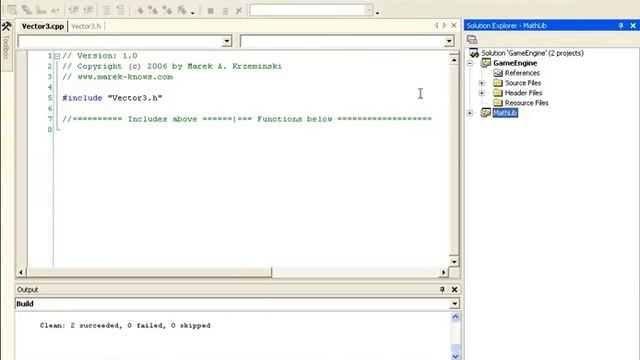Expand the Source Files folder
This screenshot has height=360, width=640.
click(x=482, y=83)
